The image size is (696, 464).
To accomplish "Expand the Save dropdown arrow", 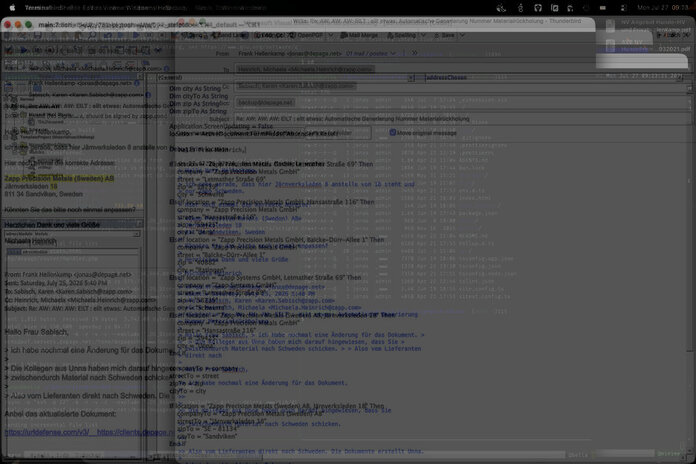I will (x=462, y=35).
